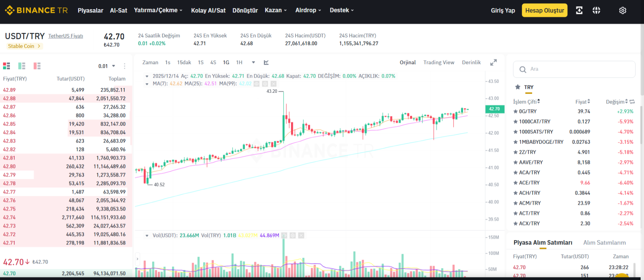Open order book more options menu
The image size is (644, 280).
point(124,66)
